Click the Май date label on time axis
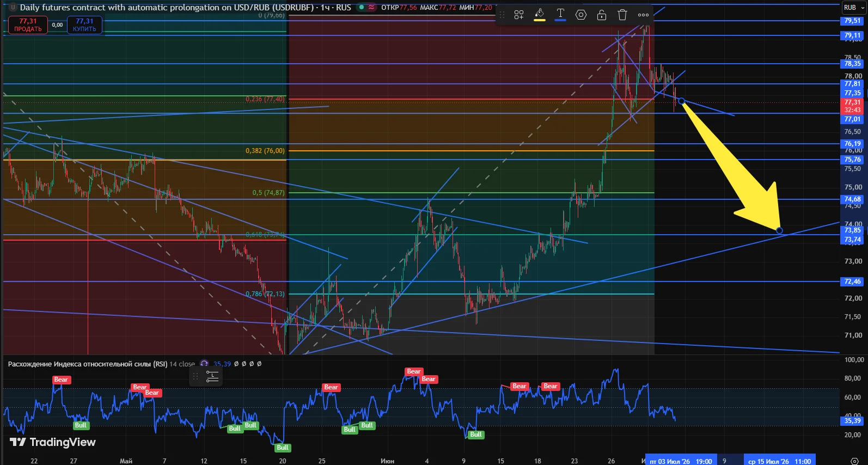The width and height of the screenshot is (868, 465). (x=126, y=461)
